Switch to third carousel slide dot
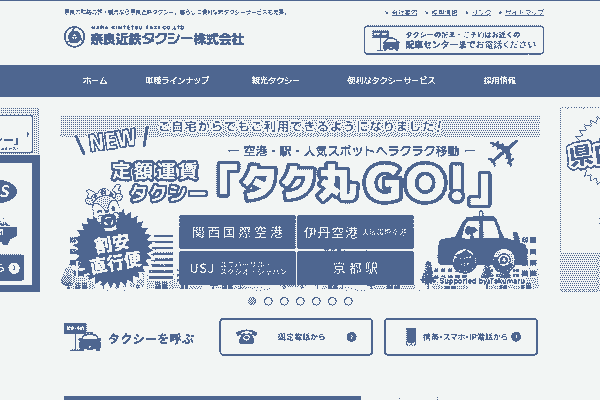The image size is (600, 400). (284, 301)
